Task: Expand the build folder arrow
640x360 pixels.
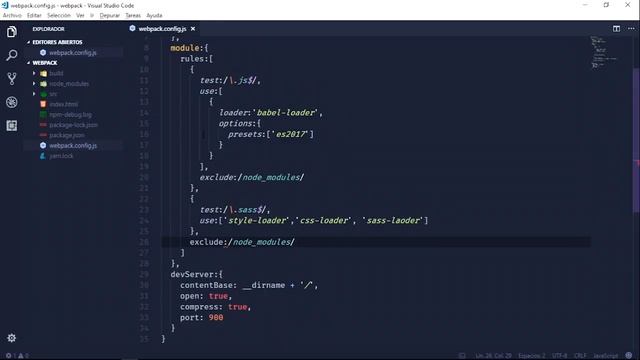Action: coord(34,73)
